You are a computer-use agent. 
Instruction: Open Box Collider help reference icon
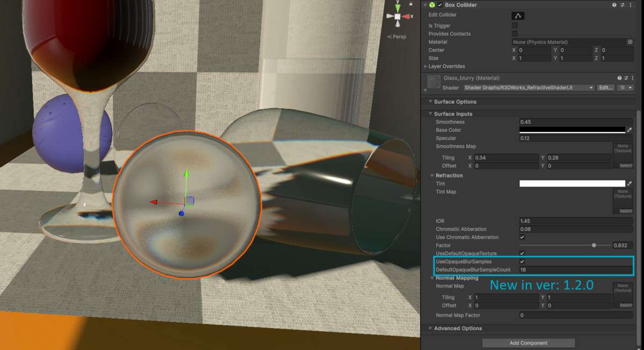(x=614, y=5)
